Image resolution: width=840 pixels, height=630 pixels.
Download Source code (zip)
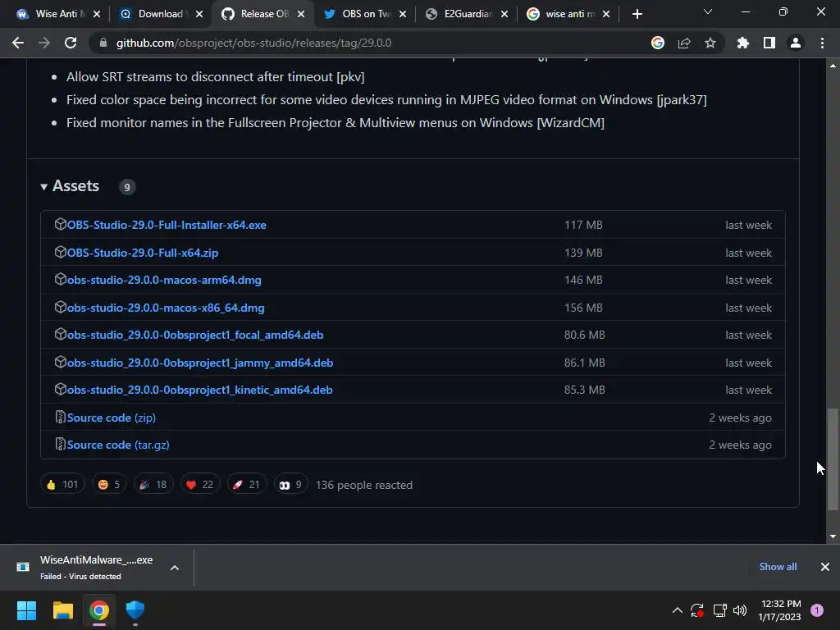click(x=112, y=418)
